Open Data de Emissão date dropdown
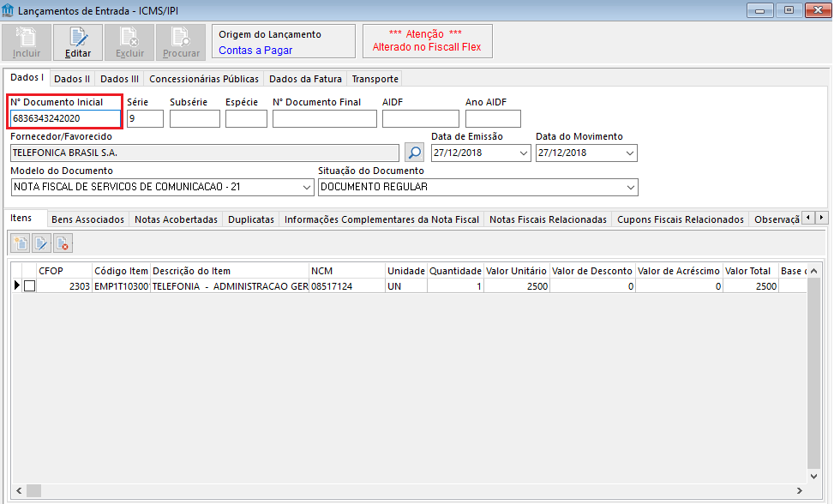 click(524, 153)
